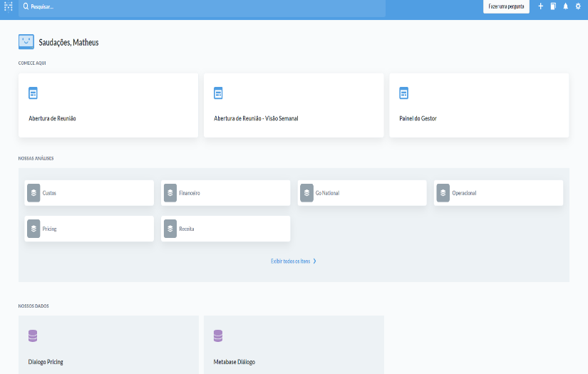Viewport: 588px width, 374px height.
Task: Click the Dialogo Pricing database icon
Action: point(33,336)
